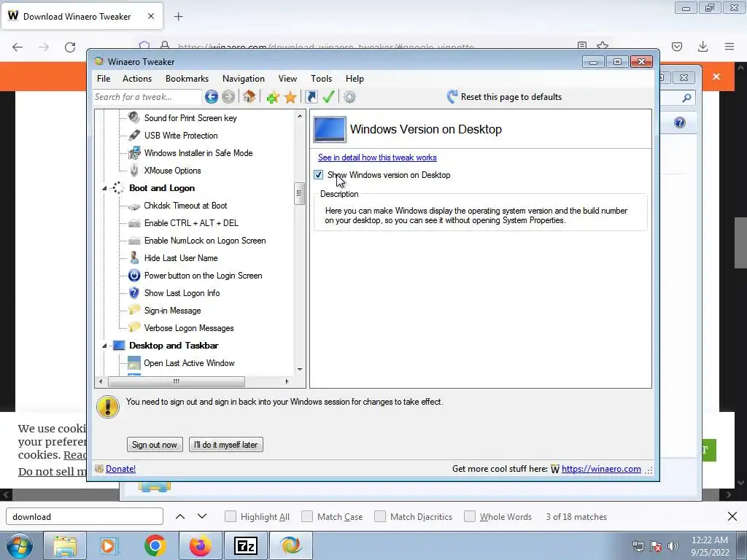Open Firefox downloads arrow icon
Image resolution: width=747 pixels, height=560 pixels.
[703, 47]
